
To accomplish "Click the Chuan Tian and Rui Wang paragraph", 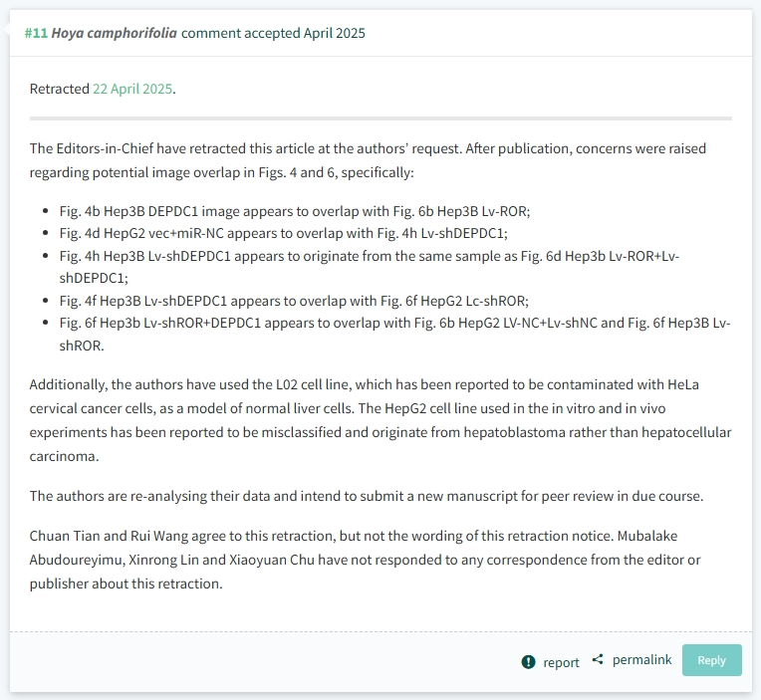I will 365,560.
